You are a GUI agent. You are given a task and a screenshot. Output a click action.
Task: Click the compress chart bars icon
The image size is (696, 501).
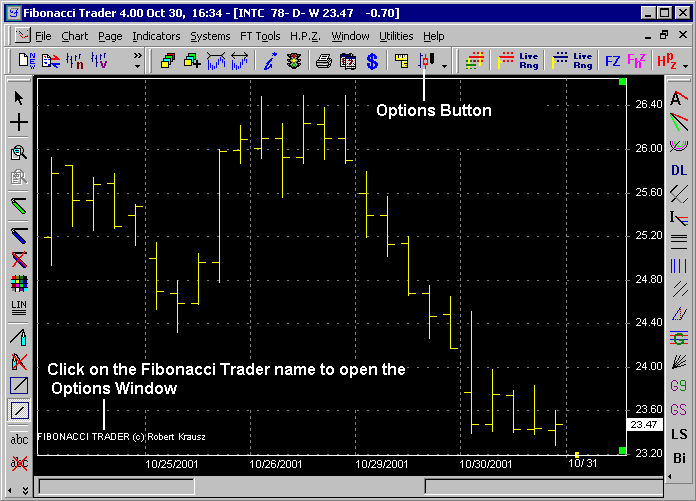[x=216, y=60]
